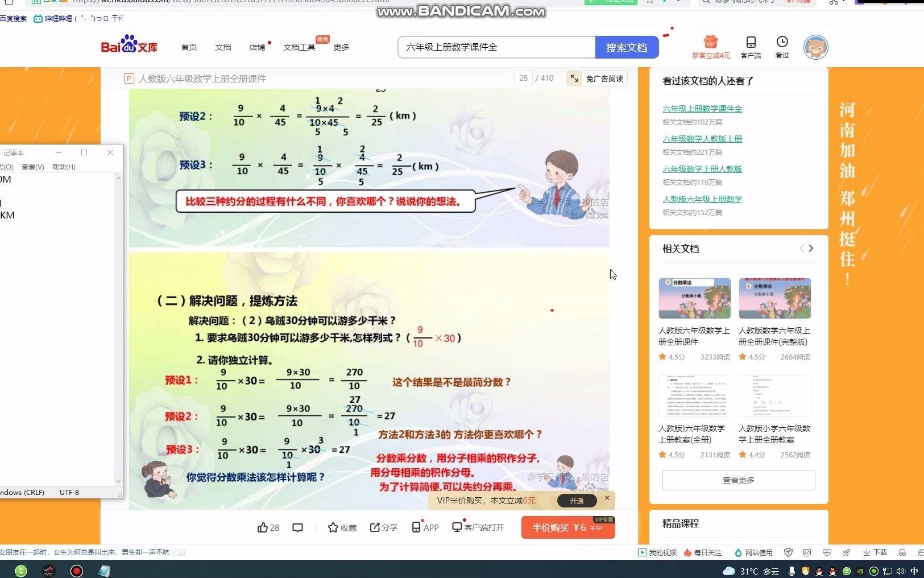Open the 六年级数学上册人教版 link
The image size is (924, 578).
(702, 169)
